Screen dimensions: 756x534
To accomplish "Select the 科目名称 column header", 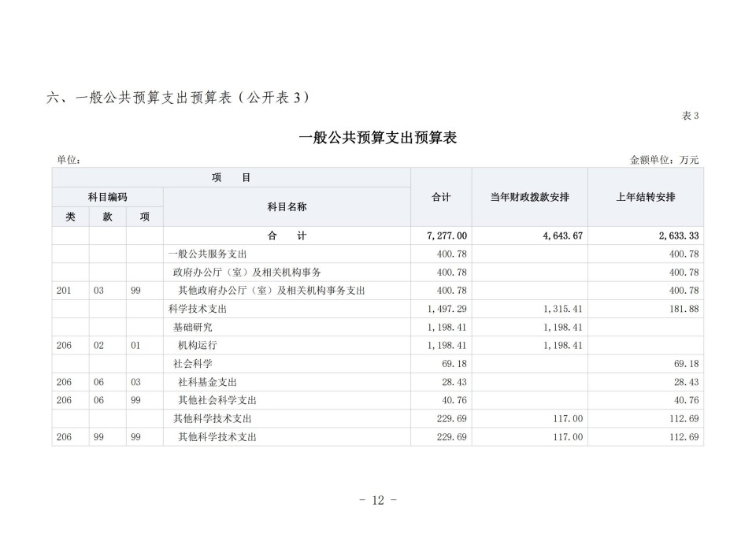I will (x=287, y=207).
